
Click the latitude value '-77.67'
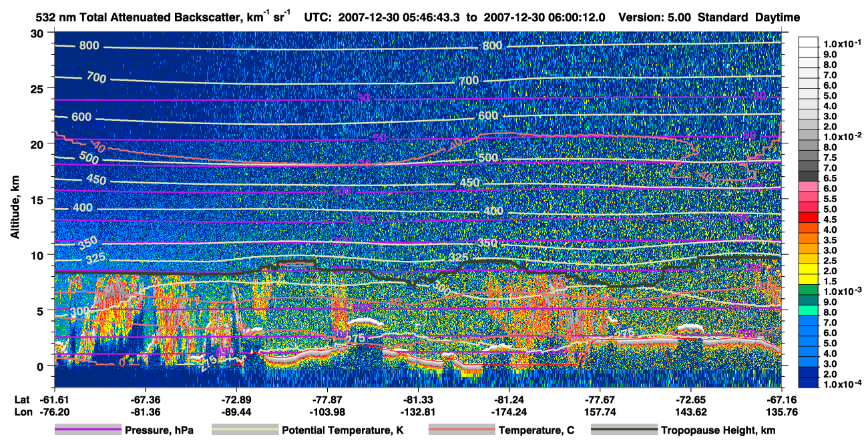600,400
